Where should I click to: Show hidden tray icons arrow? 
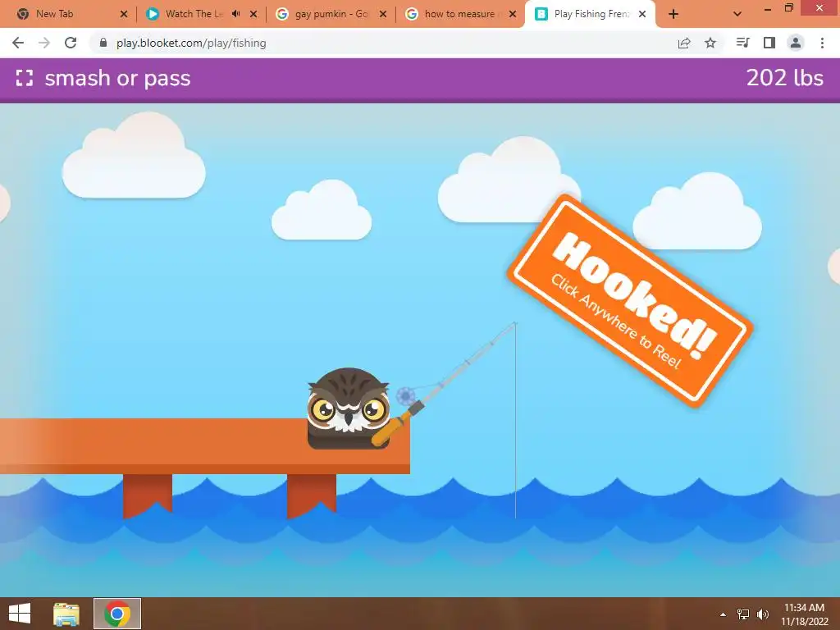coord(723,614)
